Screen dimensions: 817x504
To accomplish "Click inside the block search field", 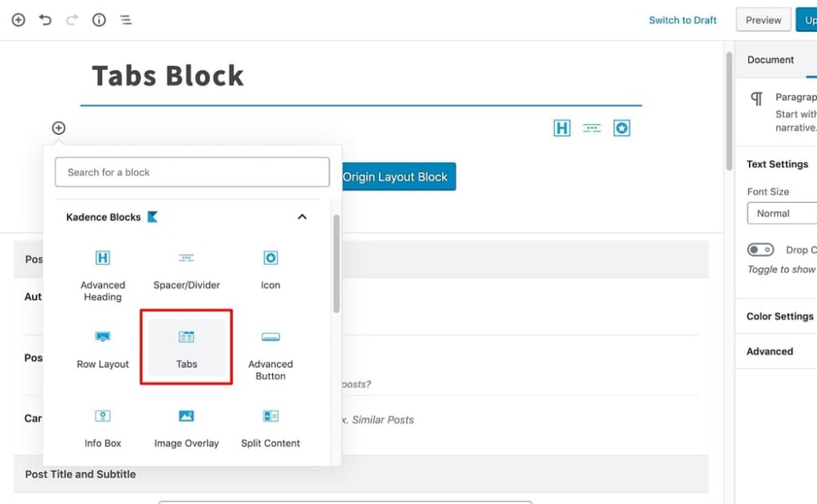I will [191, 172].
